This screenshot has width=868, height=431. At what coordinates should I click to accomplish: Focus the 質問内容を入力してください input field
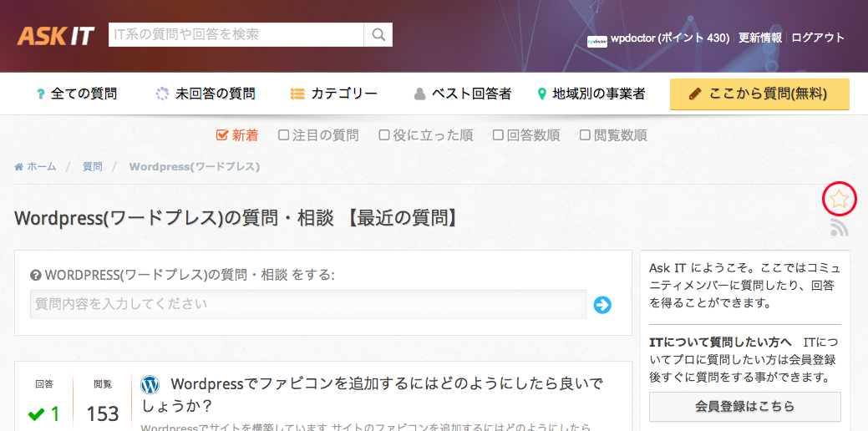[x=308, y=304]
